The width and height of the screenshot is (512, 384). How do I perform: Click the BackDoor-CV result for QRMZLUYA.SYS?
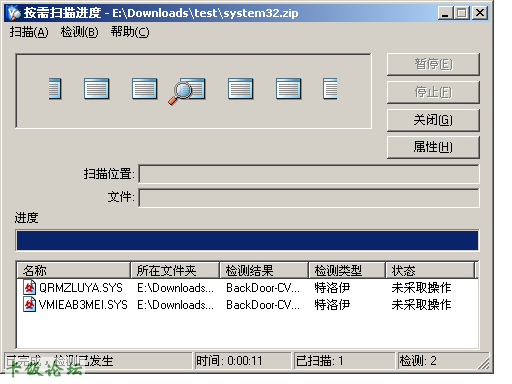(x=263, y=288)
